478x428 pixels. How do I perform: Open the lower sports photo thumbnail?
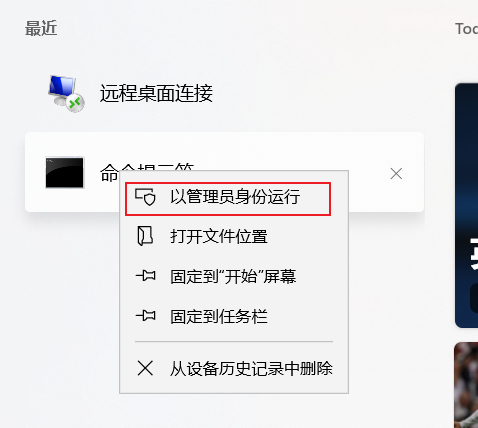tap(466, 385)
